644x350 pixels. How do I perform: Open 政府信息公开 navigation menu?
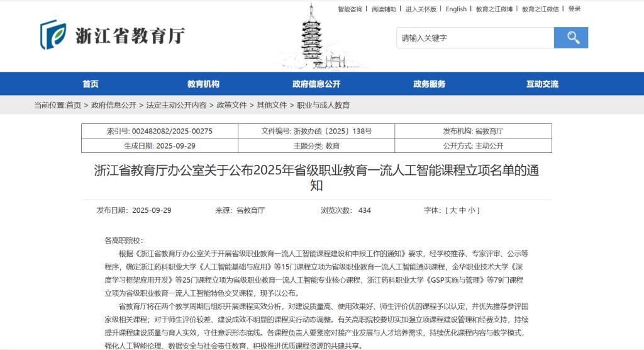316,84
